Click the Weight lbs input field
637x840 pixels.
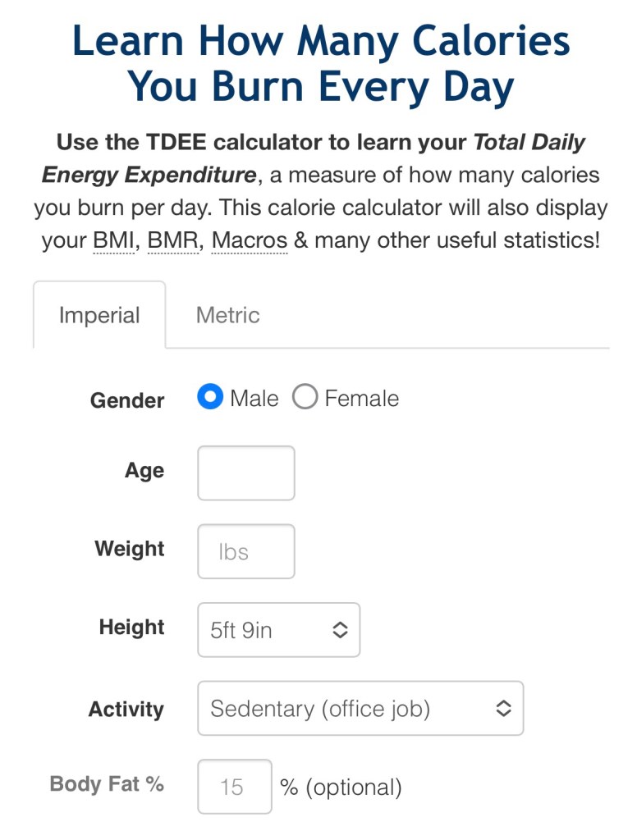(x=245, y=551)
